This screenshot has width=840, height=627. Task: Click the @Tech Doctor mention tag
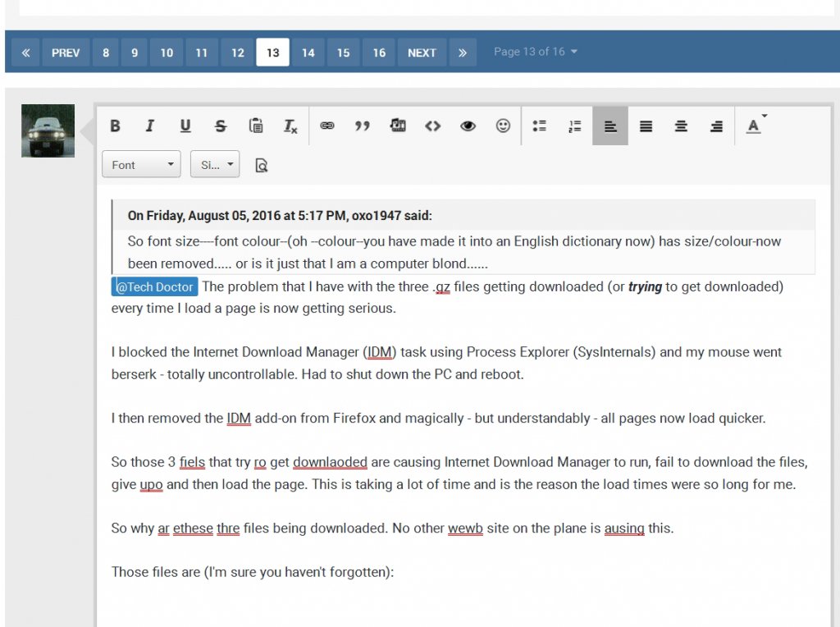click(154, 286)
